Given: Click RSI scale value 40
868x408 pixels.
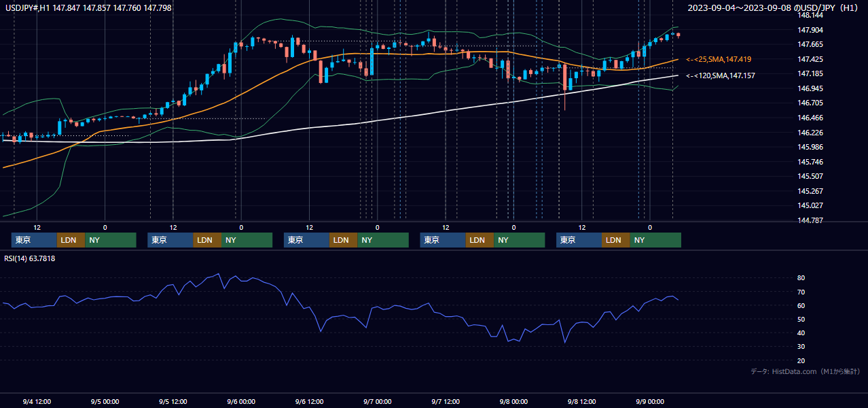Looking at the screenshot, I should pos(801,333).
